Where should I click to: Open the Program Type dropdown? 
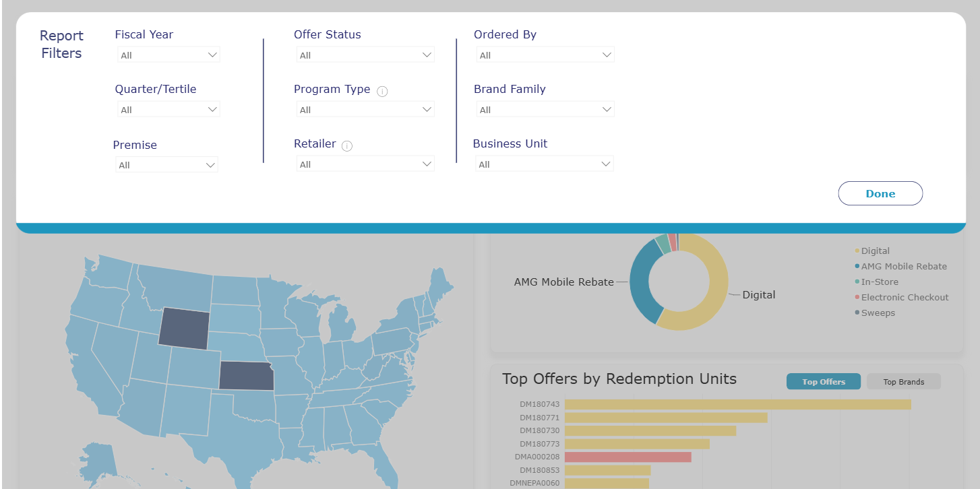pos(365,110)
